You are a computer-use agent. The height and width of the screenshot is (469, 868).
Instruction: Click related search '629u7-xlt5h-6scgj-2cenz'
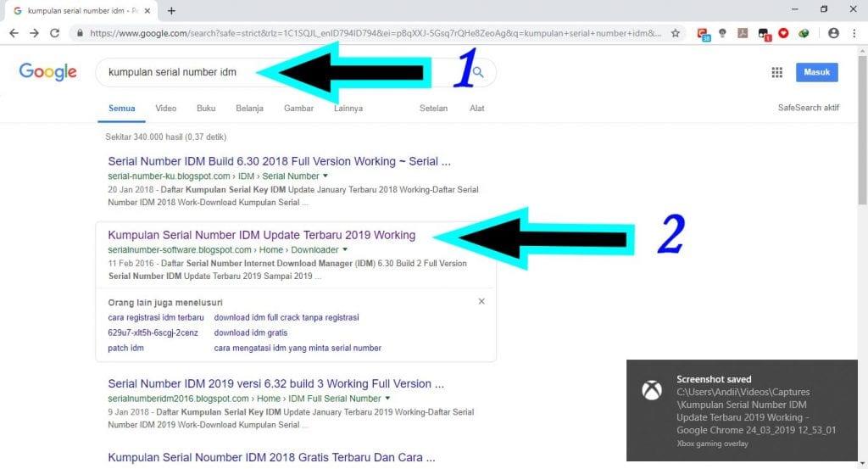pos(153,332)
